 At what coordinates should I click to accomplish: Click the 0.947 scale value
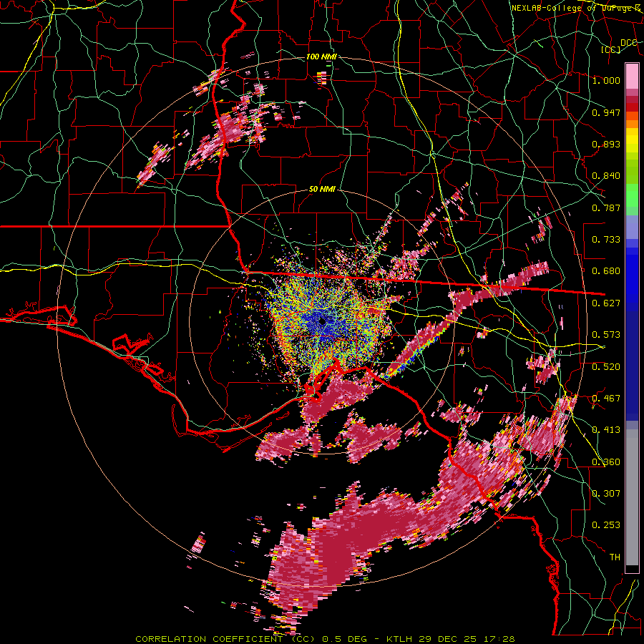(606, 112)
